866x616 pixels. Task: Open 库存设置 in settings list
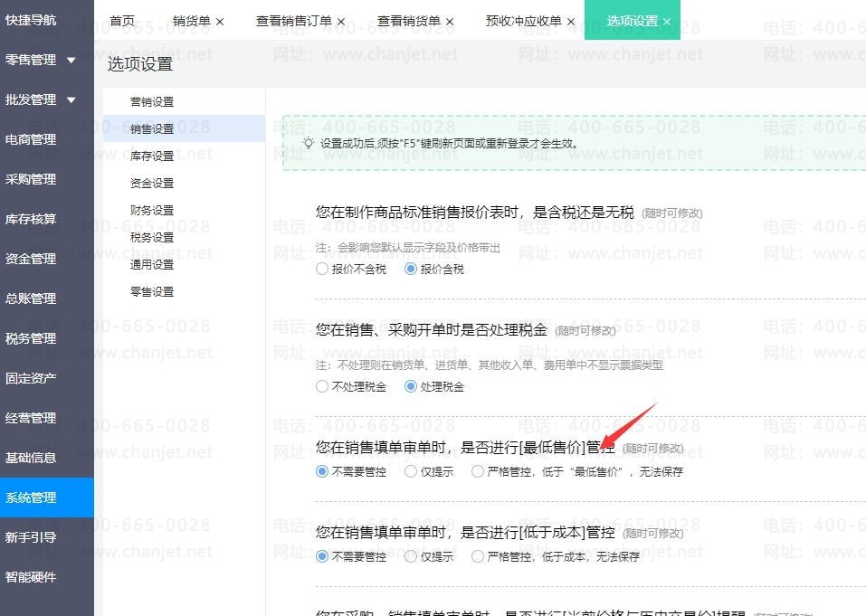coord(152,156)
